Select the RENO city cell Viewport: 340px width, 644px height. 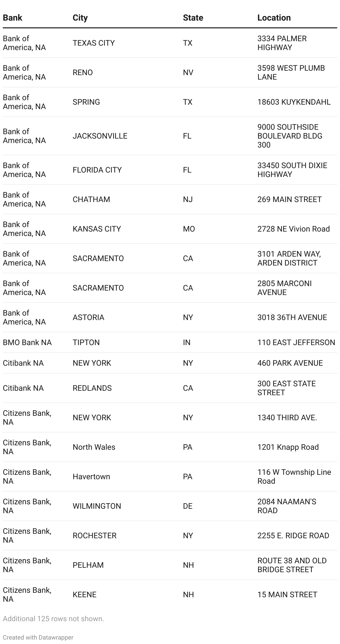tap(83, 72)
